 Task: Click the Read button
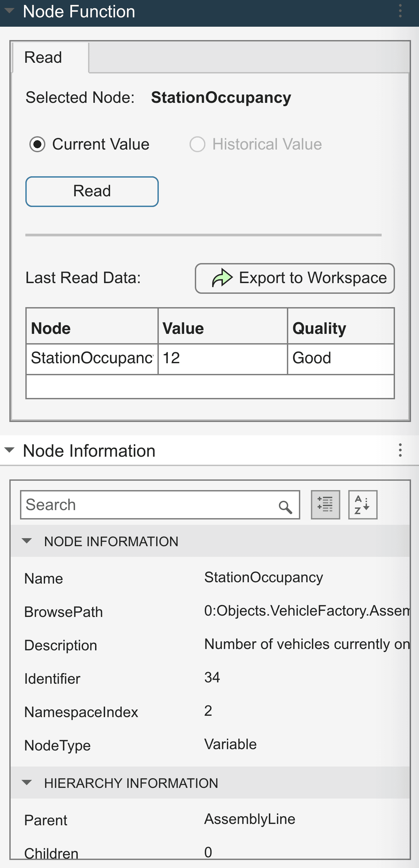coord(92,191)
